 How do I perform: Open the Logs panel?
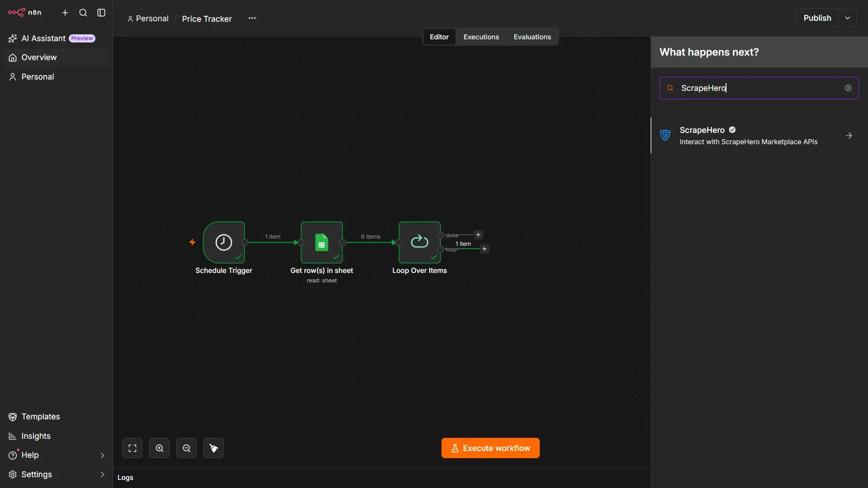[x=125, y=478]
